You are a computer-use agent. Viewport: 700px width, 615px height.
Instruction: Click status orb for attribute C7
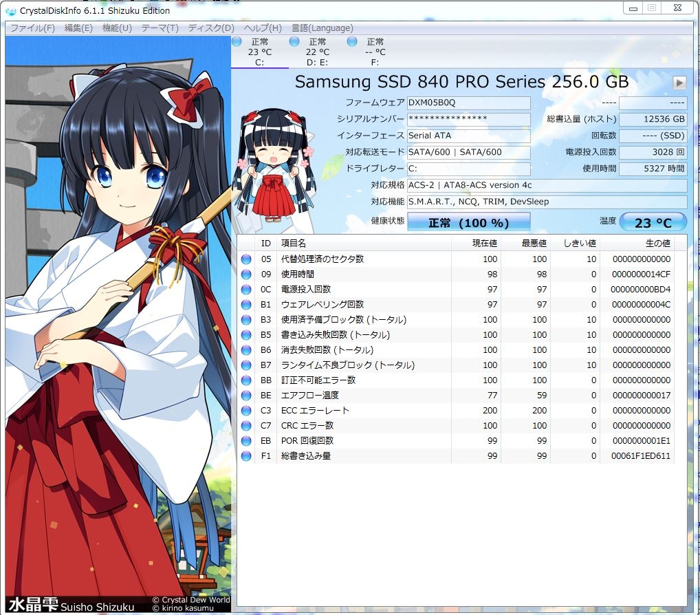click(x=246, y=426)
